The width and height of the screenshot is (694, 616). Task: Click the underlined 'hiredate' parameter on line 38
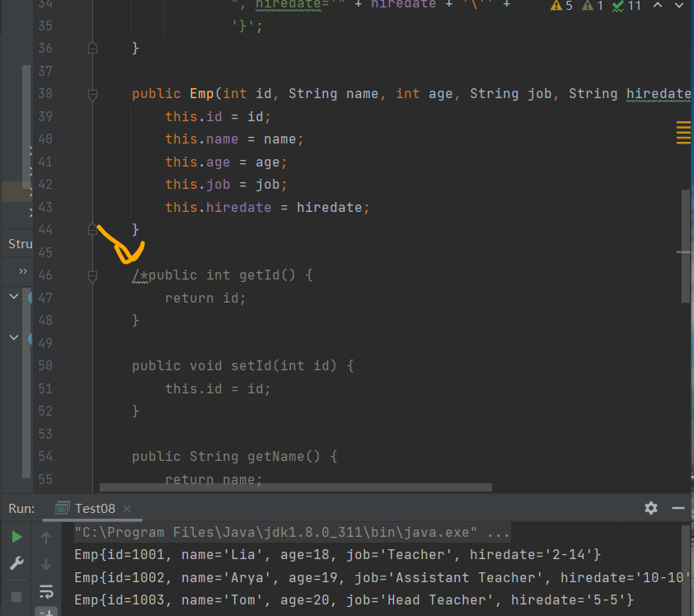click(x=659, y=94)
